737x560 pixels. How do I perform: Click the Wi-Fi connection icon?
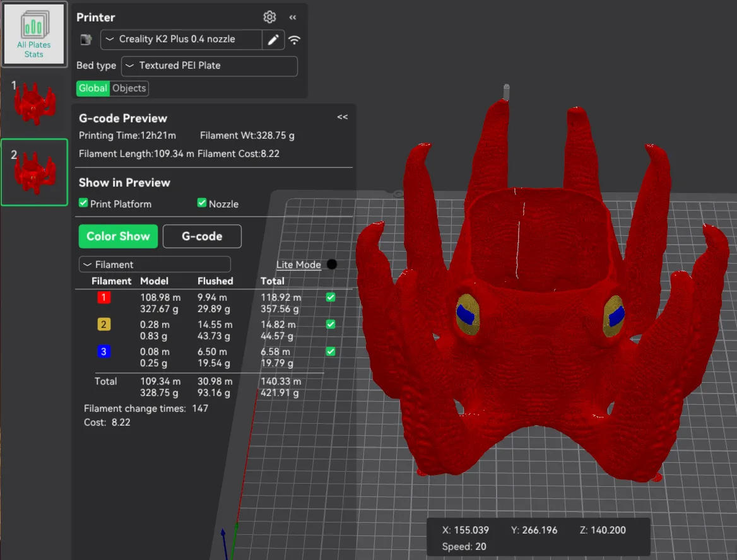point(294,40)
